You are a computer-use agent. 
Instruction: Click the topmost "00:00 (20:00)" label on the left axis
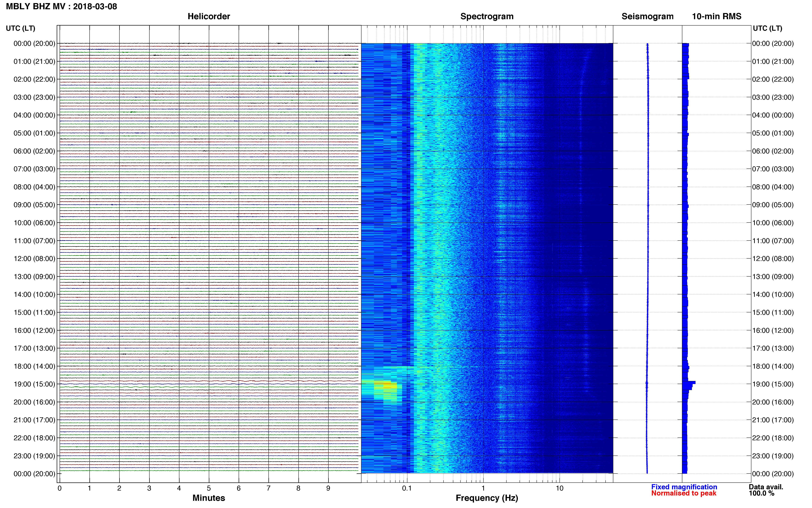click(x=34, y=43)
